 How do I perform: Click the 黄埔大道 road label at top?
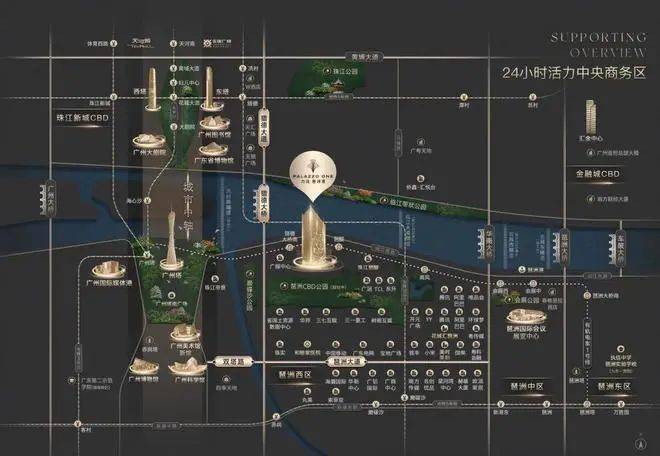tap(365, 57)
